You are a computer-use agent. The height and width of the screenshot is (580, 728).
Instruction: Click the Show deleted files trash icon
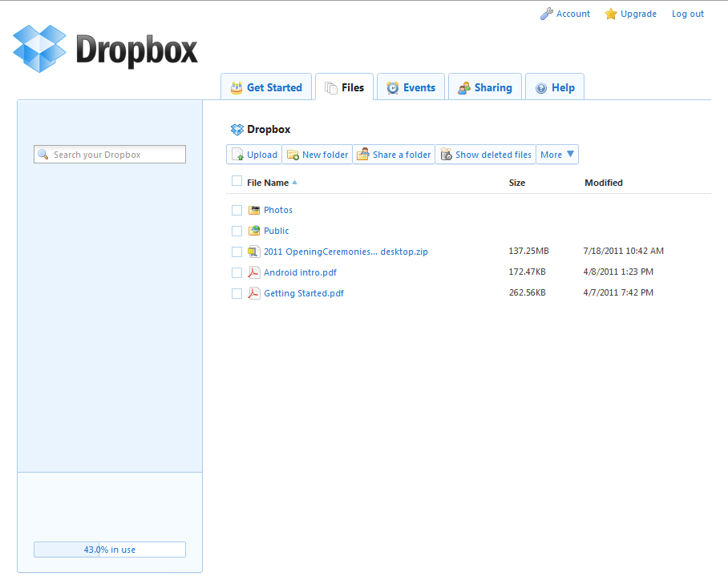pos(446,154)
